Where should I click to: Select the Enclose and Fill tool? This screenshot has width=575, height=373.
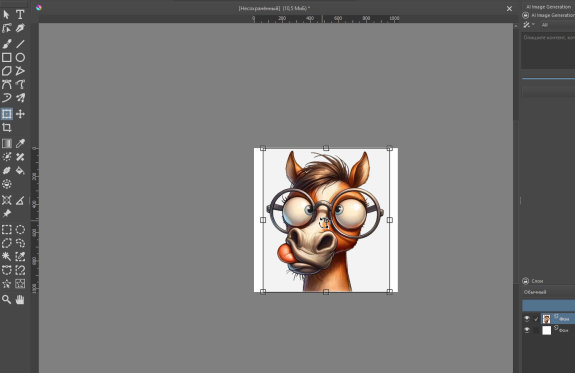[7, 184]
